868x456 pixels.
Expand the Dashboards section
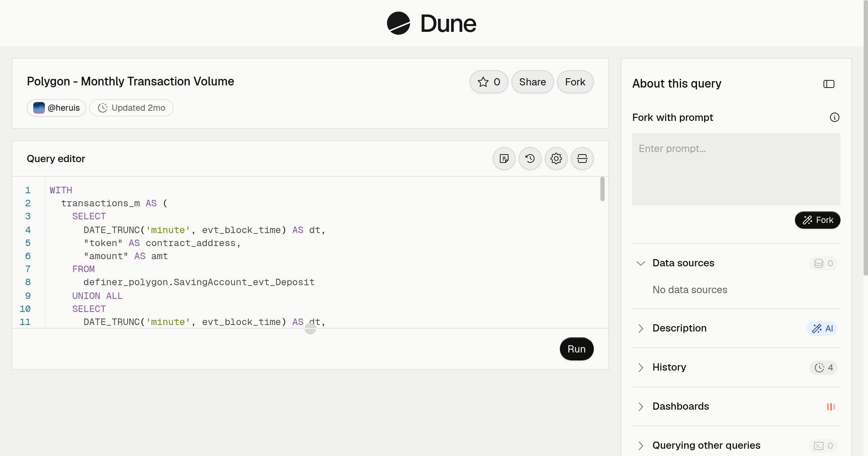tap(641, 406)
